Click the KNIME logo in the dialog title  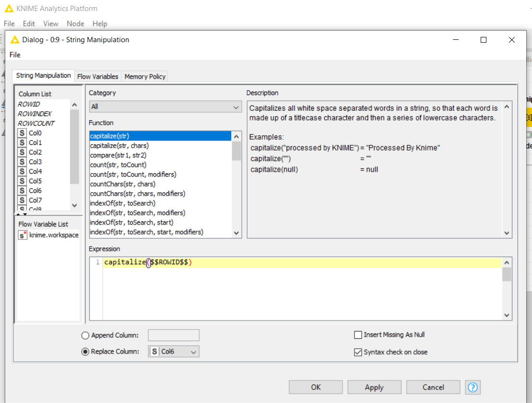click(15, 40)
